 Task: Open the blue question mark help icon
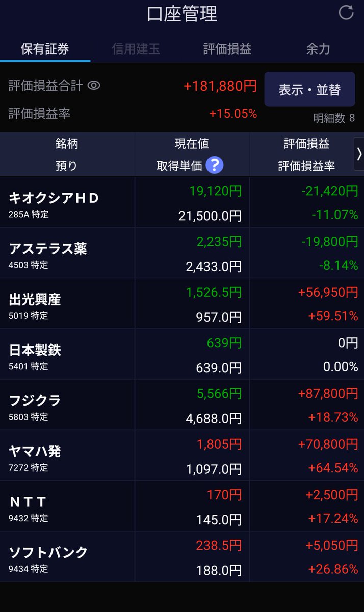coord(215,165)
